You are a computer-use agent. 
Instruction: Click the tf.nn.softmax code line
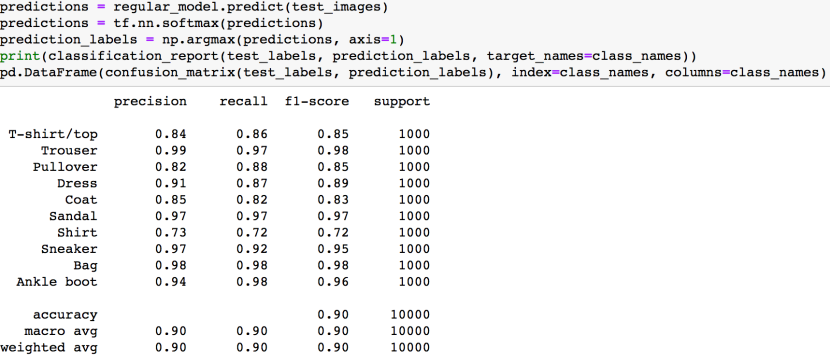pyautogui.click(x=161, y=24)
